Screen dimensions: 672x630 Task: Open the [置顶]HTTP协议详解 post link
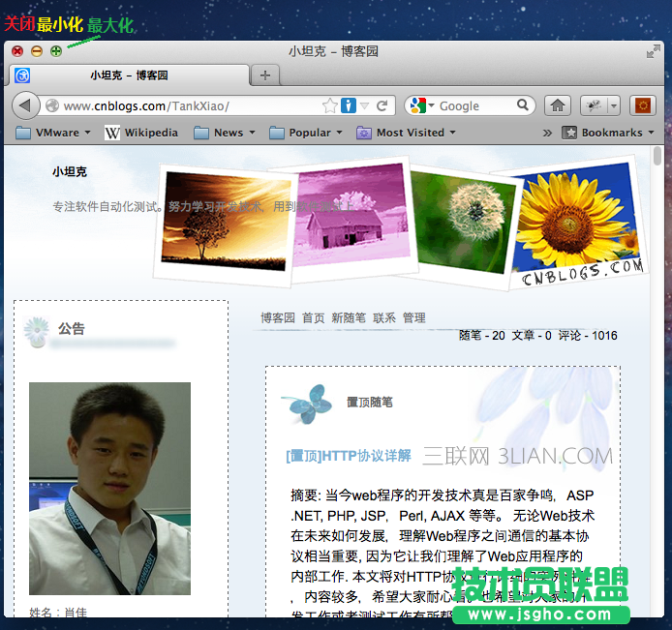(349, 456)
